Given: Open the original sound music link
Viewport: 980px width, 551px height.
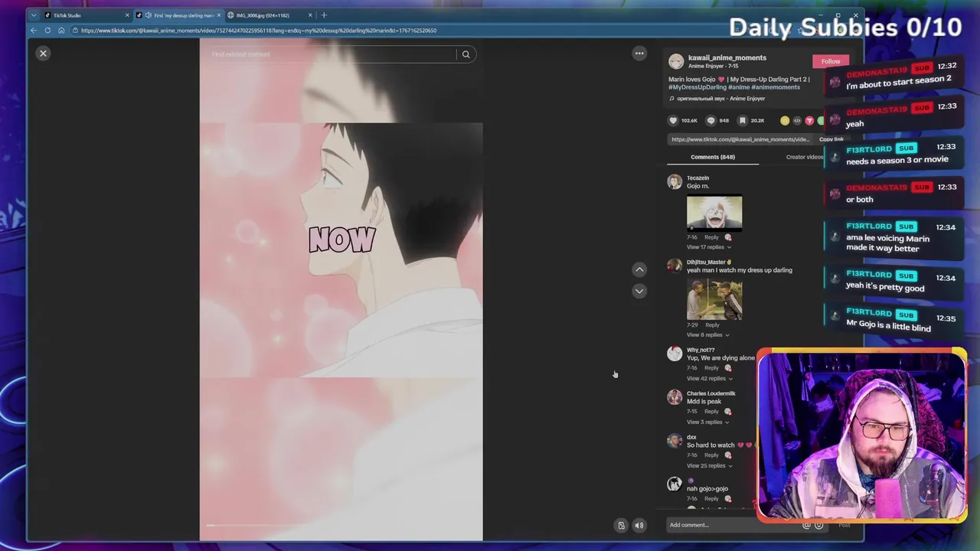Looking at the screenshot, I should click(717, 99).
